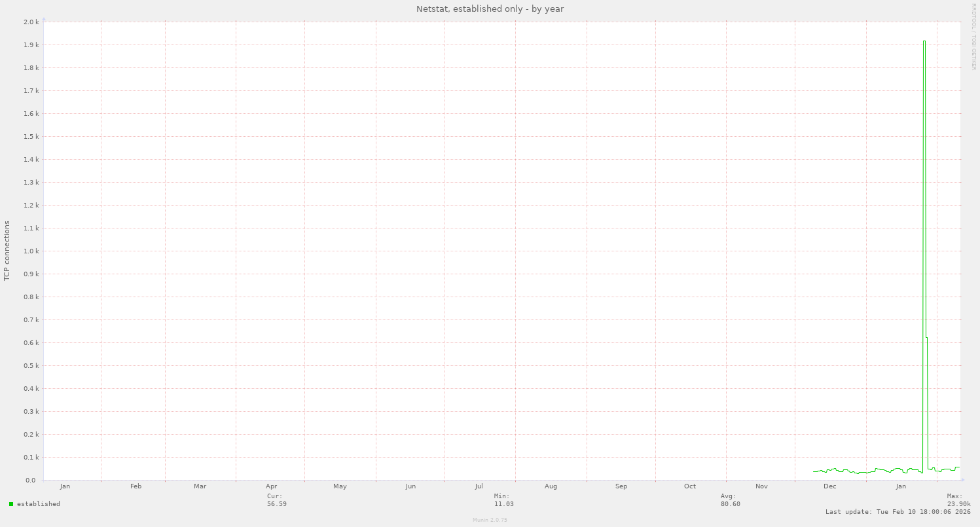The height and width of the screenshot is (527, 980).
Task: Click the Munin 2.0.75 footer text
Action: click(x=489, y=519)
